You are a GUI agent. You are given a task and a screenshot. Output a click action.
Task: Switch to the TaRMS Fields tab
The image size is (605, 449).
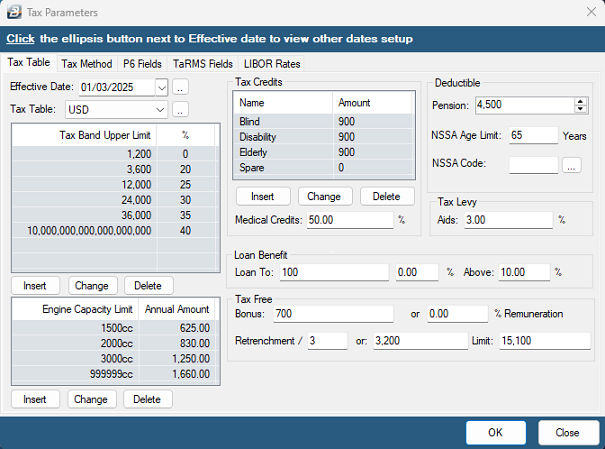[203, 64]
